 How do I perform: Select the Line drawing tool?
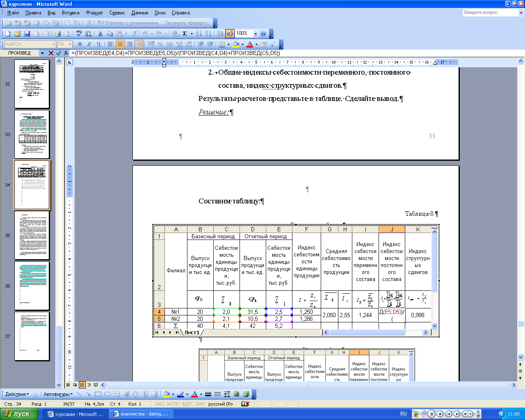coord(79,394)
